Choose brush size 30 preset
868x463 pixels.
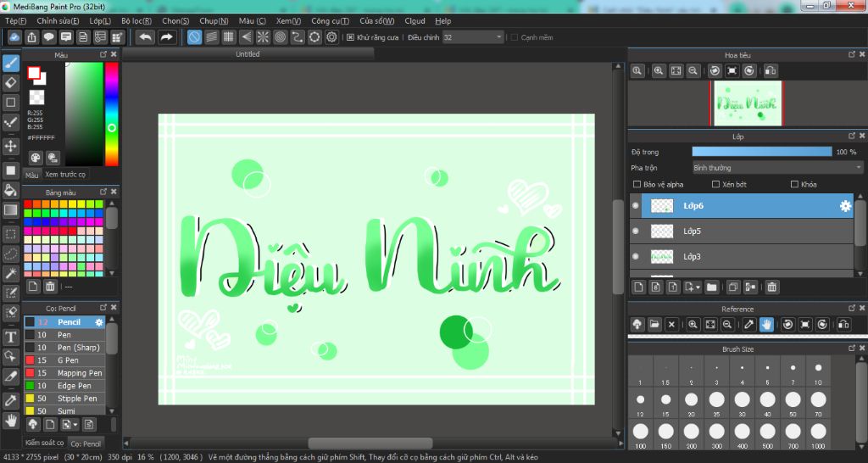(742, 403)
